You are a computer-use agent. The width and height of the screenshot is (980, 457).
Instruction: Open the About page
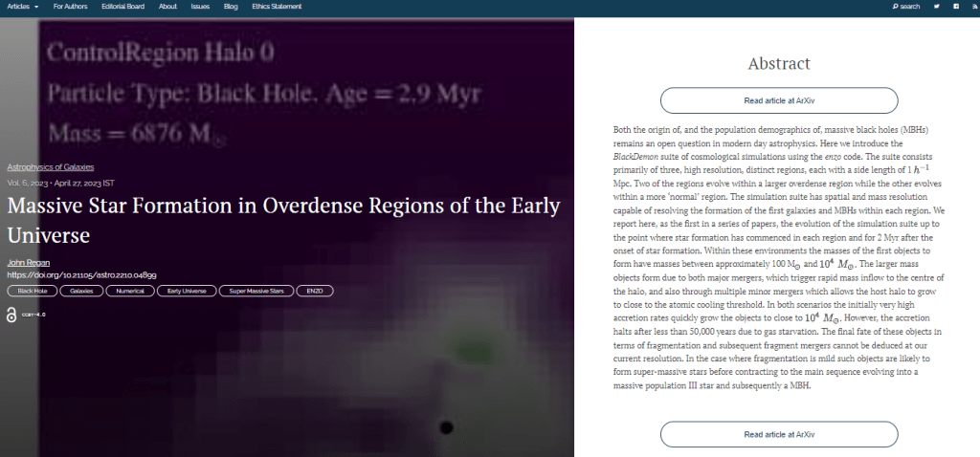tap(167, 7)
